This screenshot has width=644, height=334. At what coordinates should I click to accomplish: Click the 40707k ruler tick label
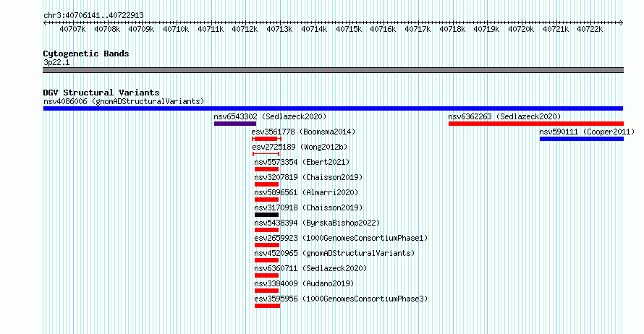(72, 29)
